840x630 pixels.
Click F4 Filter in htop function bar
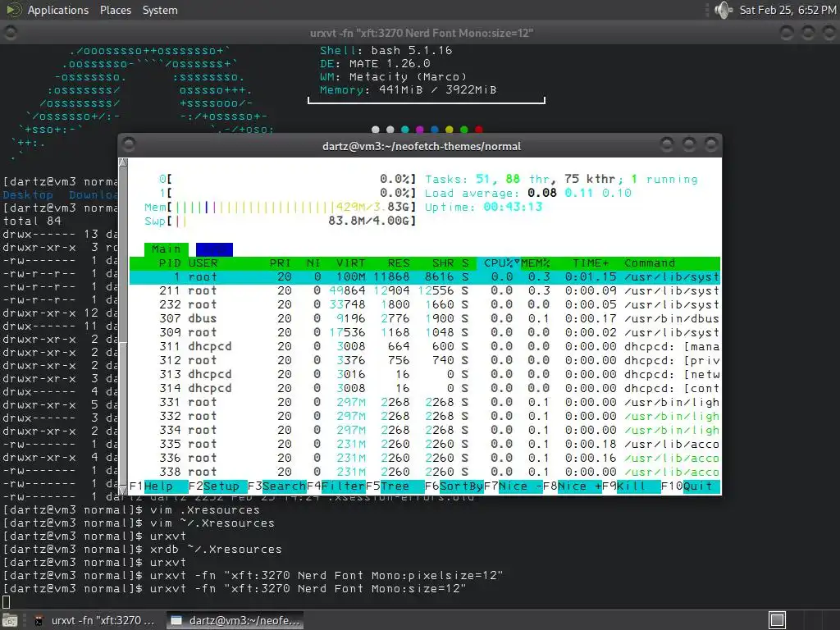336,486
